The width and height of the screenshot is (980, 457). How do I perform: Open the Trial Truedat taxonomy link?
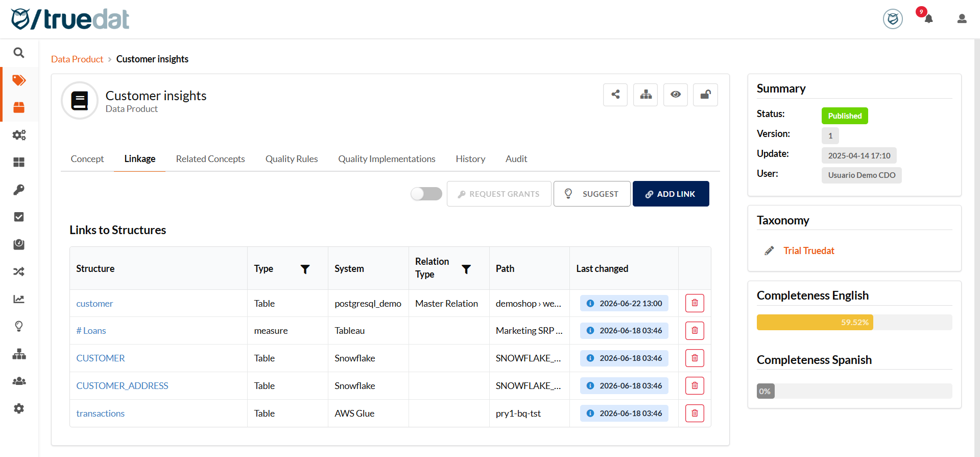click(809, 250)
